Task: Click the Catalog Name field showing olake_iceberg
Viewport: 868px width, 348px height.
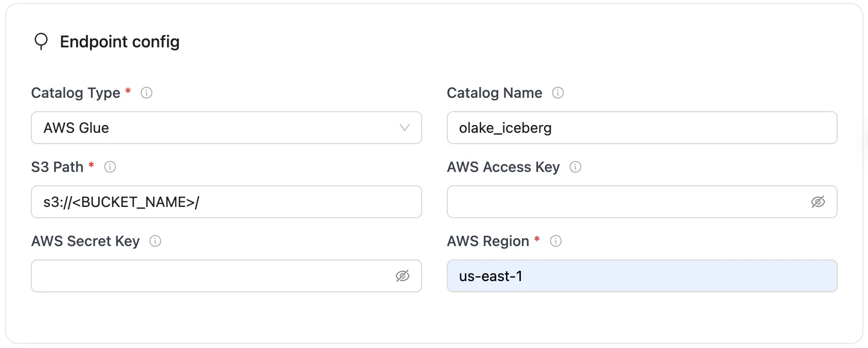Action: click(x=642, y=128)
